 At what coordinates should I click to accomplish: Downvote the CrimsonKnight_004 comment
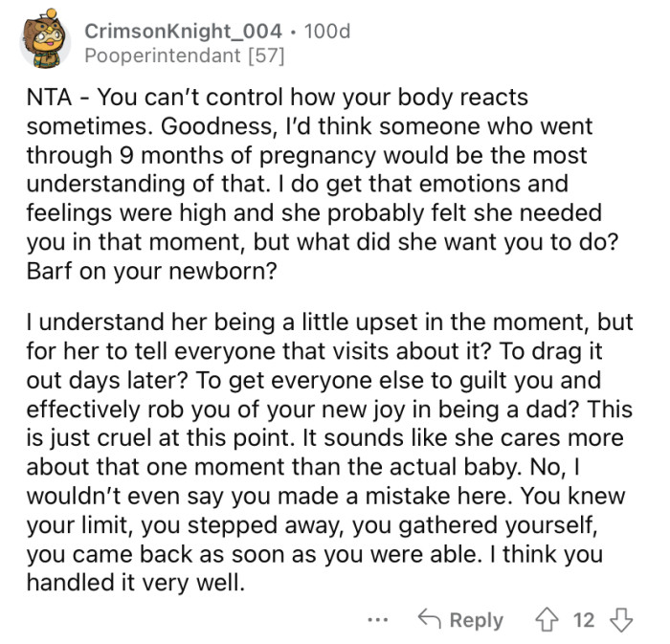click(621, 620)
